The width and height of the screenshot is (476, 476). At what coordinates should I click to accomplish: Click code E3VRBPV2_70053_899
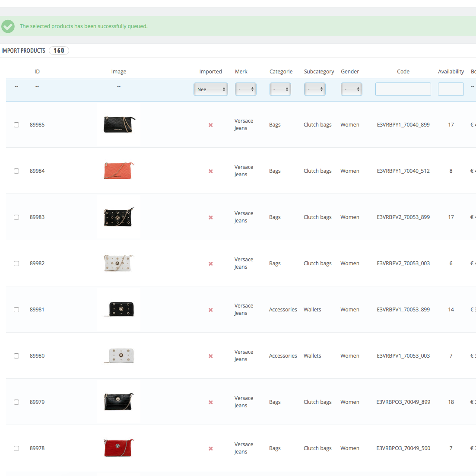(403, 217)
